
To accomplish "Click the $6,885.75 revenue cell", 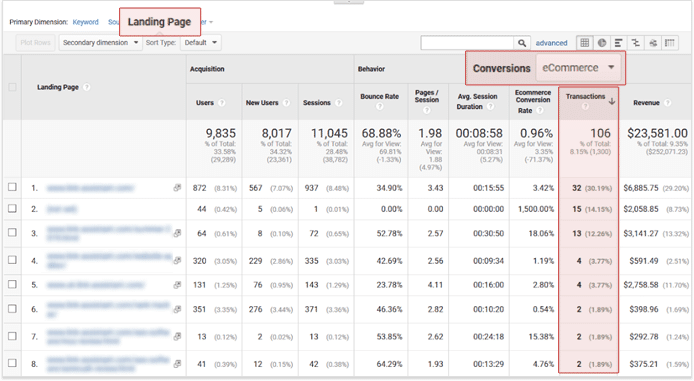I will click(x=641, y=188).
